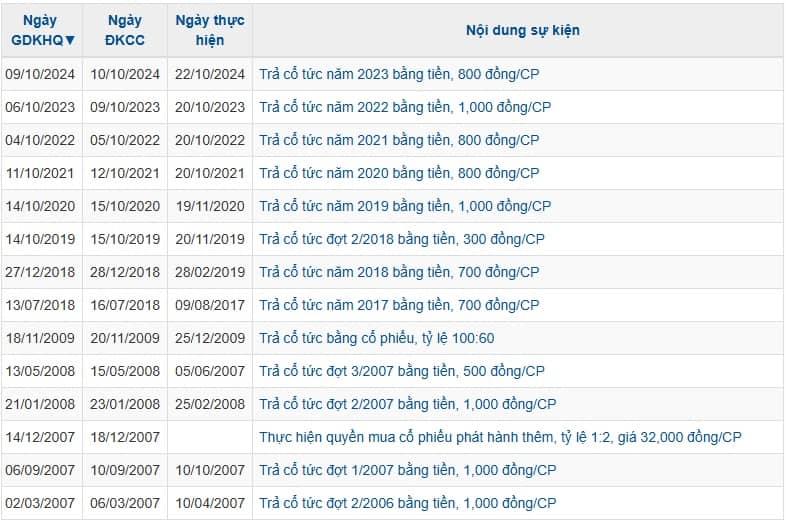Screen dimensions: 786x522
Task: Open the năm 2019 dividend 1,000 đồng/CP link
Action: (405, 206)
